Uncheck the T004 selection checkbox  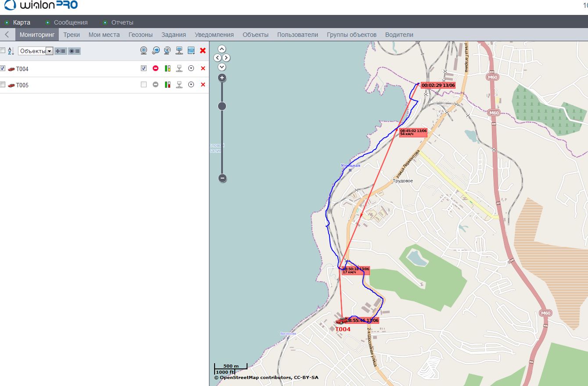[x=3, y=68]
